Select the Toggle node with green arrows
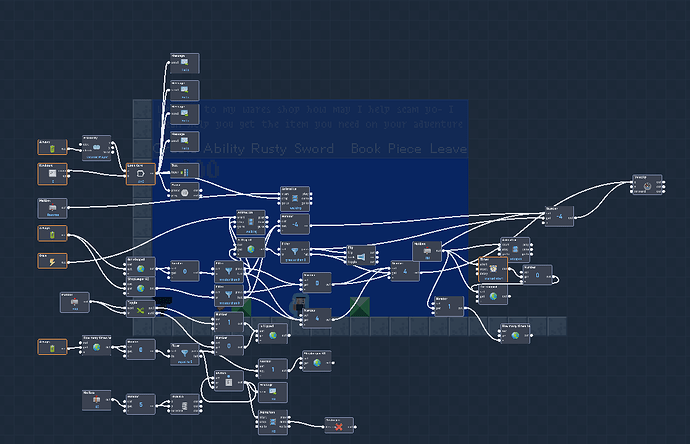 coord(140,310)
